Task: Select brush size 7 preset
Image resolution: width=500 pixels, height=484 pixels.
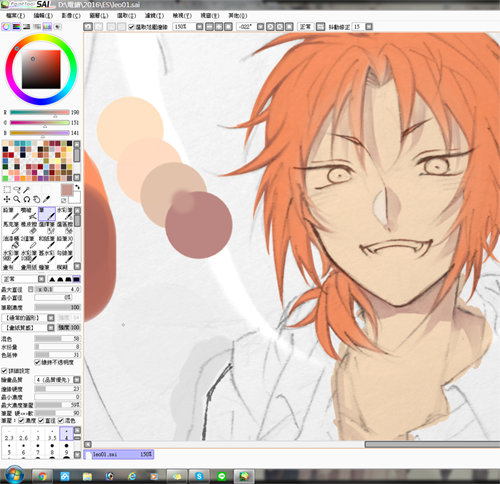Action: click(38, 449)
